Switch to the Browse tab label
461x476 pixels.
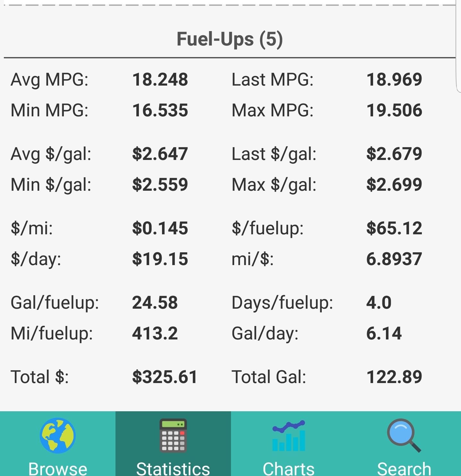point(58,468)
